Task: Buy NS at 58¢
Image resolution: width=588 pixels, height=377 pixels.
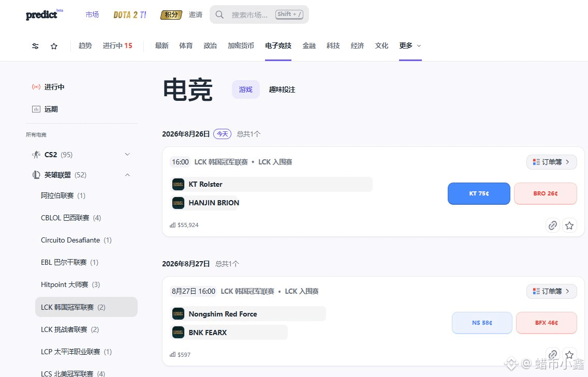Action: tap(482, 323)
